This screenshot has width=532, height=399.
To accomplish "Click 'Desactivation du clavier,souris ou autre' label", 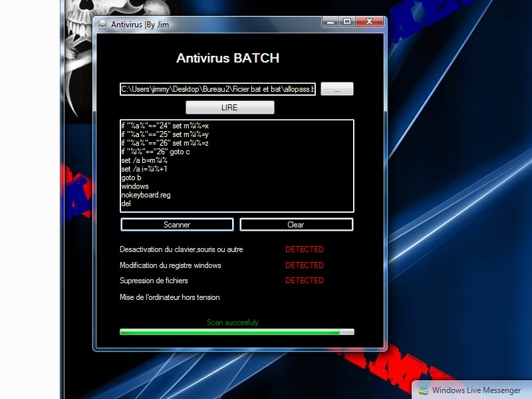I will [x=181, y=249].
